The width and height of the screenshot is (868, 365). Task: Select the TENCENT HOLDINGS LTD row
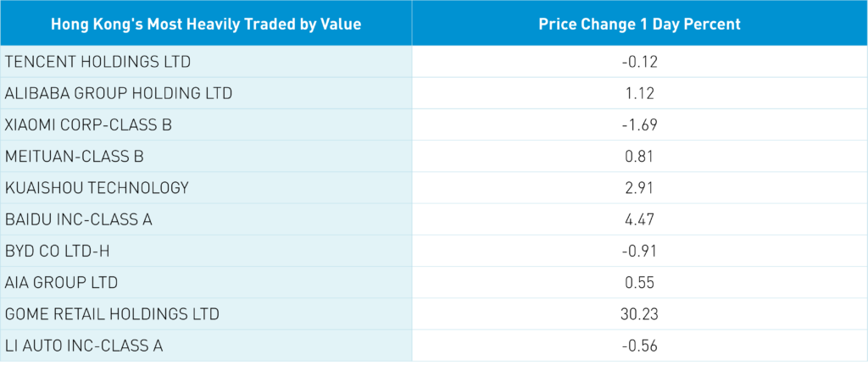(x=97, y=62)
